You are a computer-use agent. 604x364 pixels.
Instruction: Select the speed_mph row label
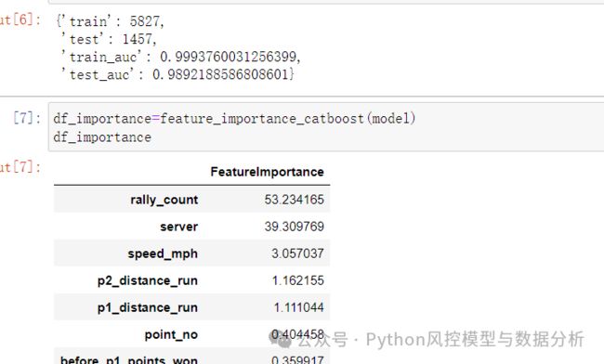coord(163,253)
